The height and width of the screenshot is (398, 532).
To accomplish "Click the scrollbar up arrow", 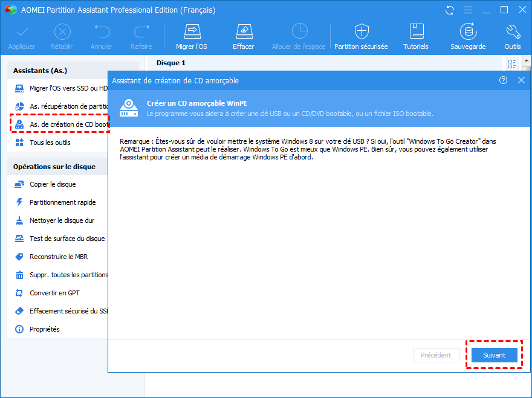I will click(x=526, y=60).
